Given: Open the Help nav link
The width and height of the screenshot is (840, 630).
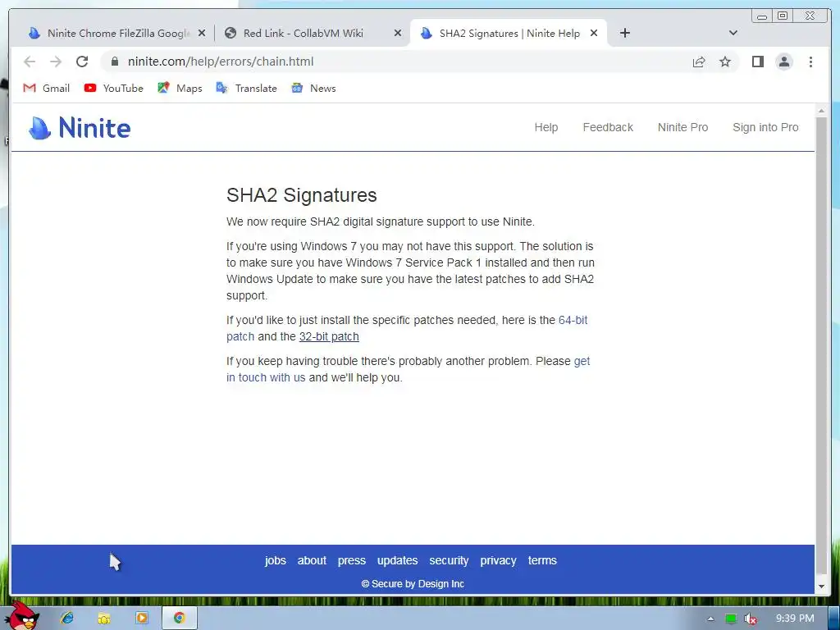Looking at the screenshot, I should click(x=546, y=127).
